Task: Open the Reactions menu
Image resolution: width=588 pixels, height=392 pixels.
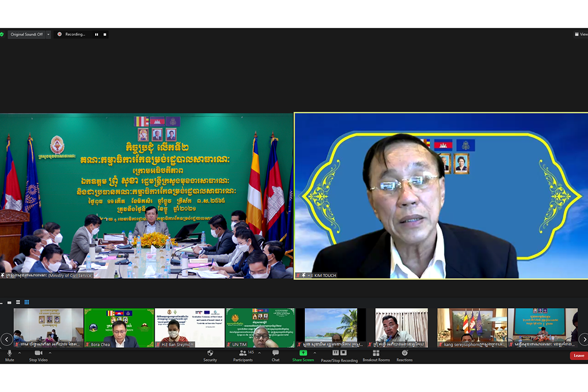Action: pyautogui.click(x=404, y=353)
